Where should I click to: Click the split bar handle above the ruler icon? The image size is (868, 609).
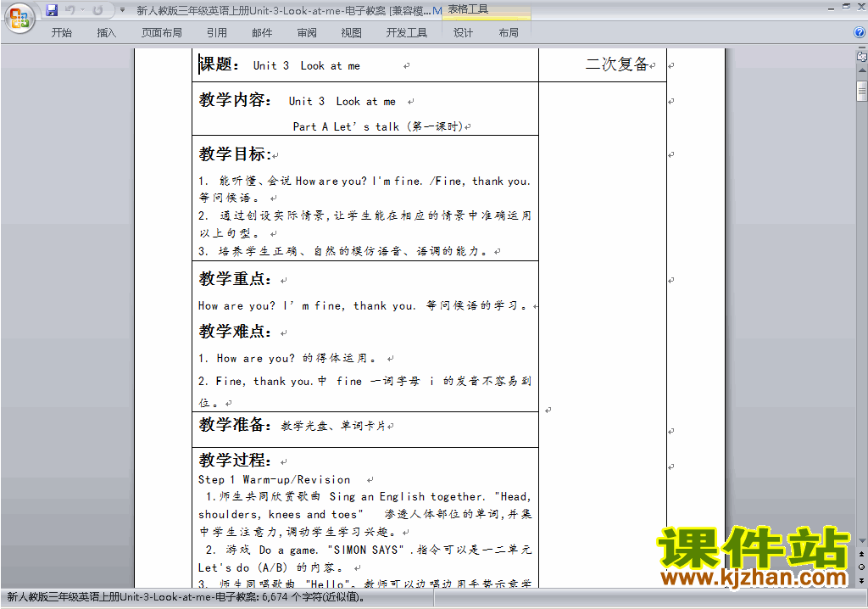pyautogui.click(x=862, y=47)
